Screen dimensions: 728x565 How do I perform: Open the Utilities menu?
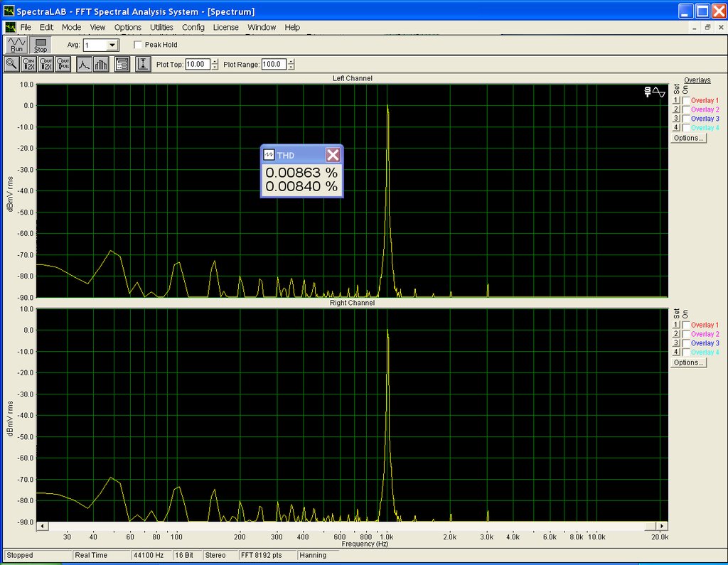[x=161, y=28]
